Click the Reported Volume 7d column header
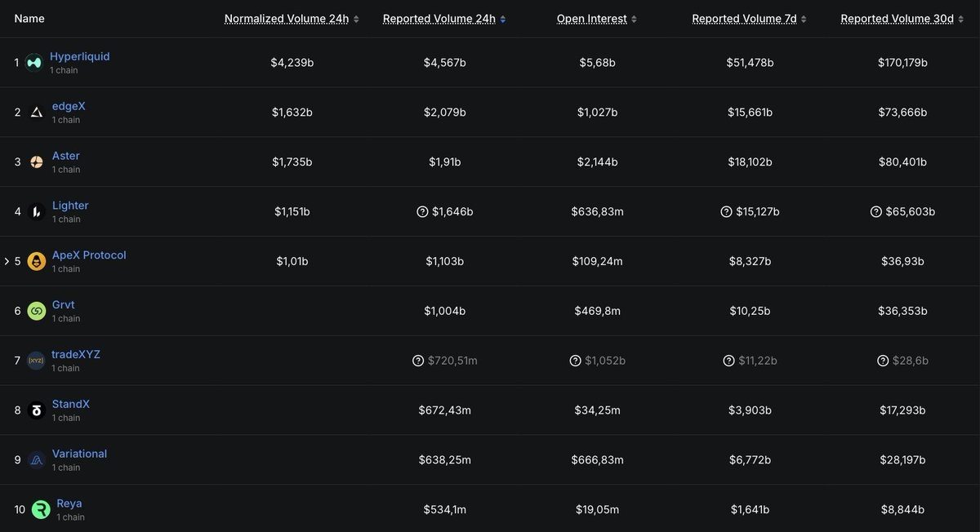 point(745,19)
